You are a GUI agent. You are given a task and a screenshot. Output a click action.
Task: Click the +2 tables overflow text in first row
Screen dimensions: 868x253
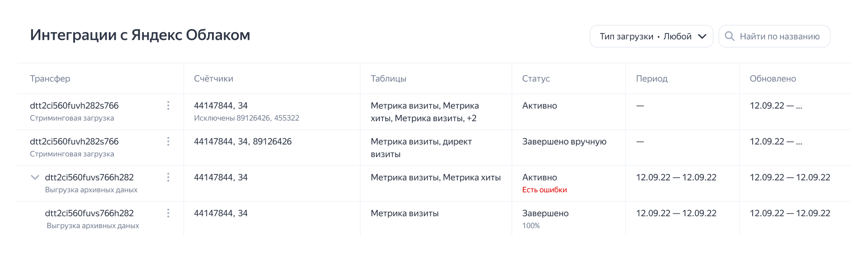click(x=471, y=118)
